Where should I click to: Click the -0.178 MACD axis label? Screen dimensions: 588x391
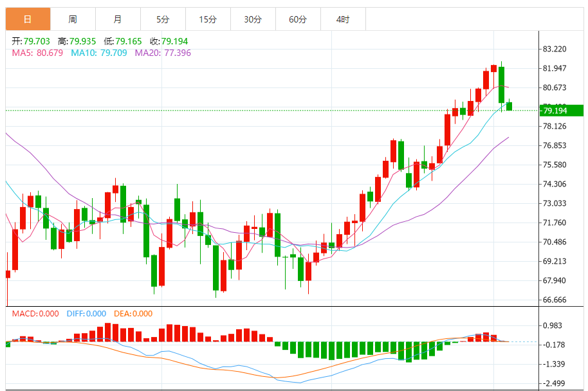point(553,345)
